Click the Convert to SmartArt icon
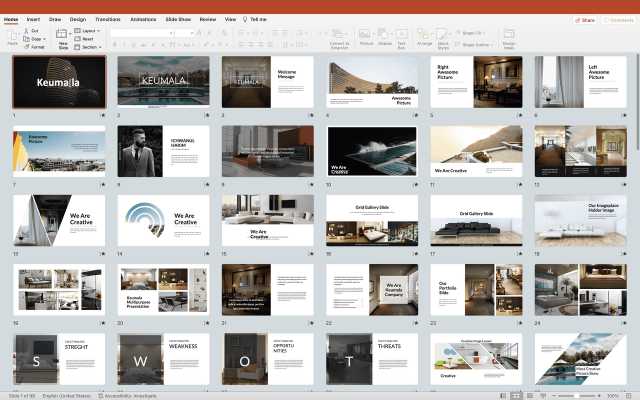 coord(339,36)
